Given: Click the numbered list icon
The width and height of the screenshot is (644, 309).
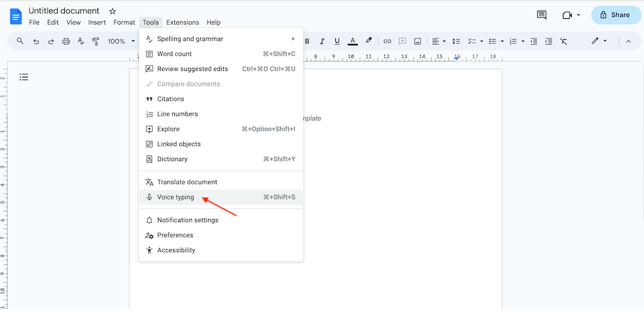Looking at the screenshot, I should point(513,41).
